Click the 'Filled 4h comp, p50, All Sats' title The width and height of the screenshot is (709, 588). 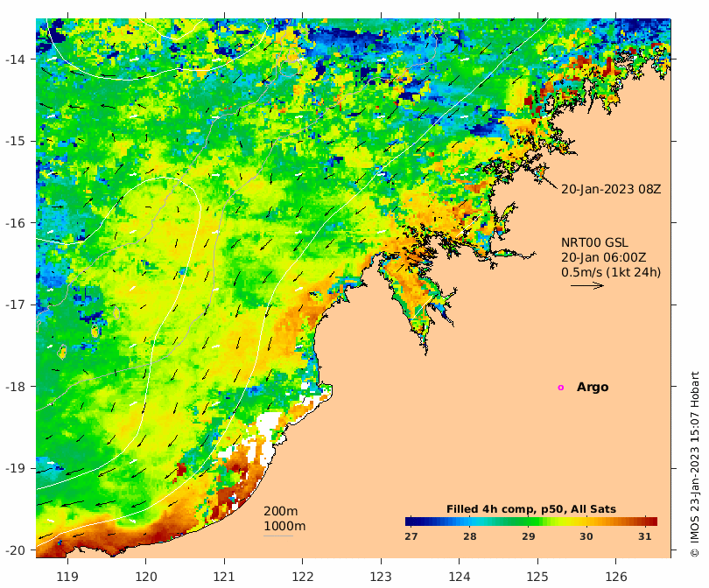click(530, 509)
